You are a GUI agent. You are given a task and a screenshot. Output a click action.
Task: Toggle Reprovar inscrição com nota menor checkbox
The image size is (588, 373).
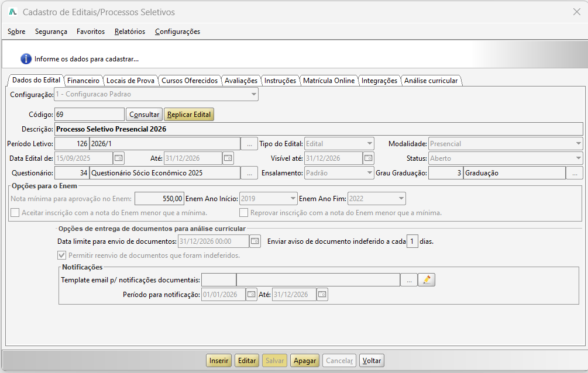point(244,213)
